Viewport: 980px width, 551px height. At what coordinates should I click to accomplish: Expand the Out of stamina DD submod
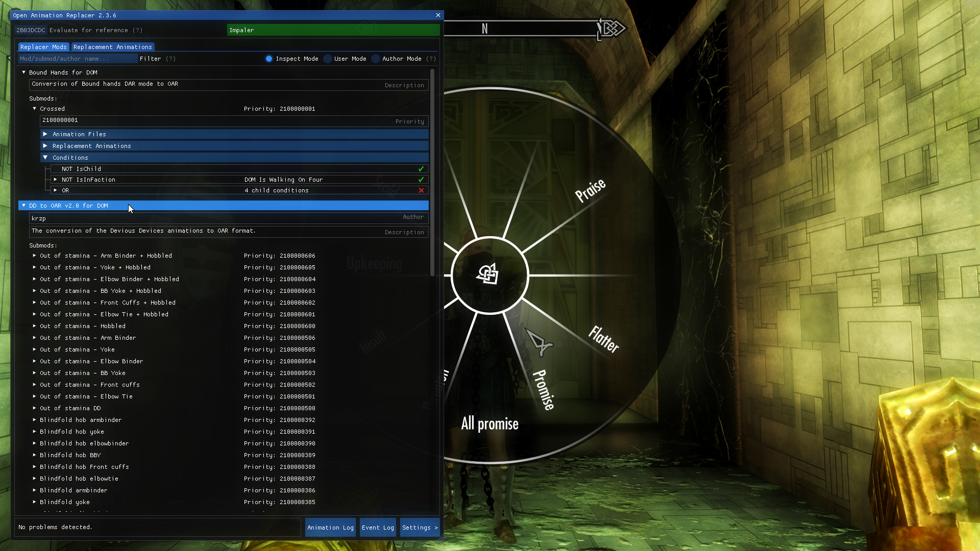[34, 408]
